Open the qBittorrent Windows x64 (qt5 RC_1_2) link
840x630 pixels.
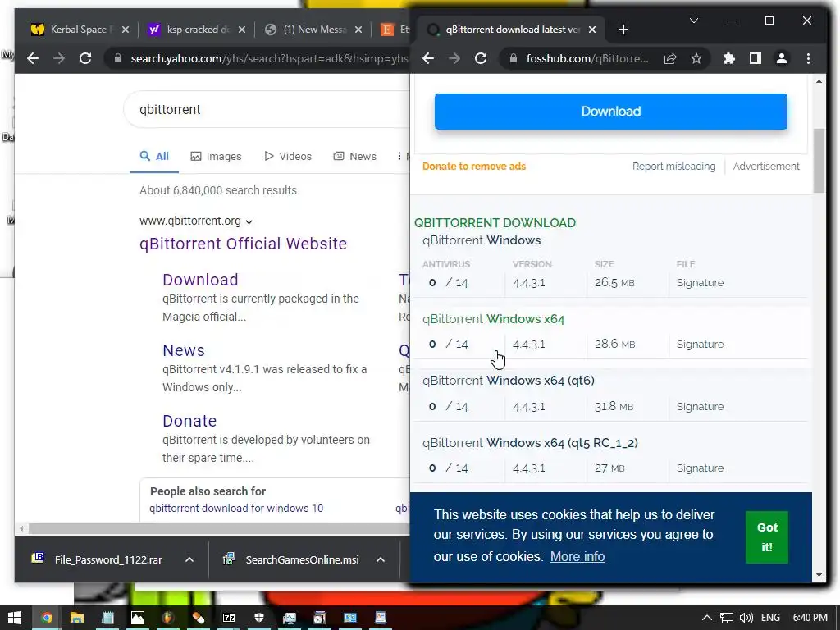530,443
